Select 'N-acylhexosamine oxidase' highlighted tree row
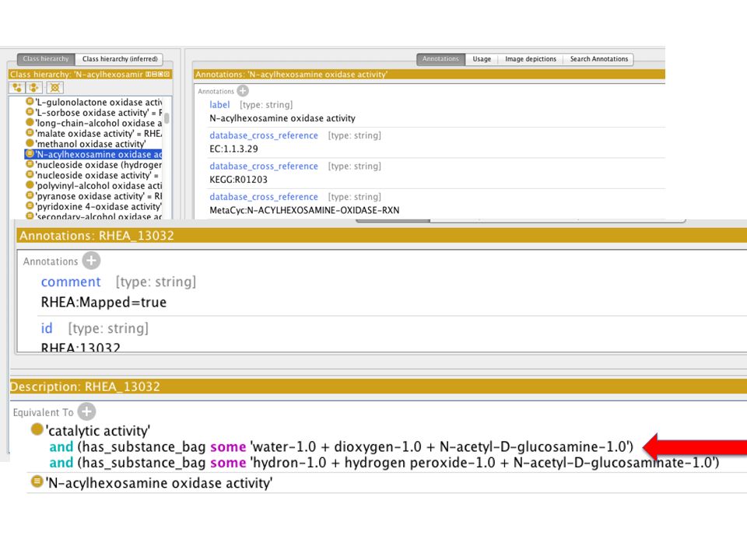 click(94, 154)
